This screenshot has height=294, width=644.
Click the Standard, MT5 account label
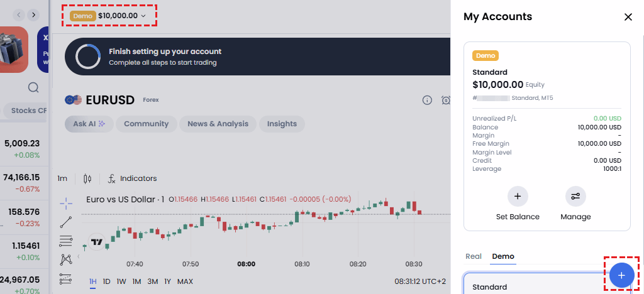tap(532, 98)
